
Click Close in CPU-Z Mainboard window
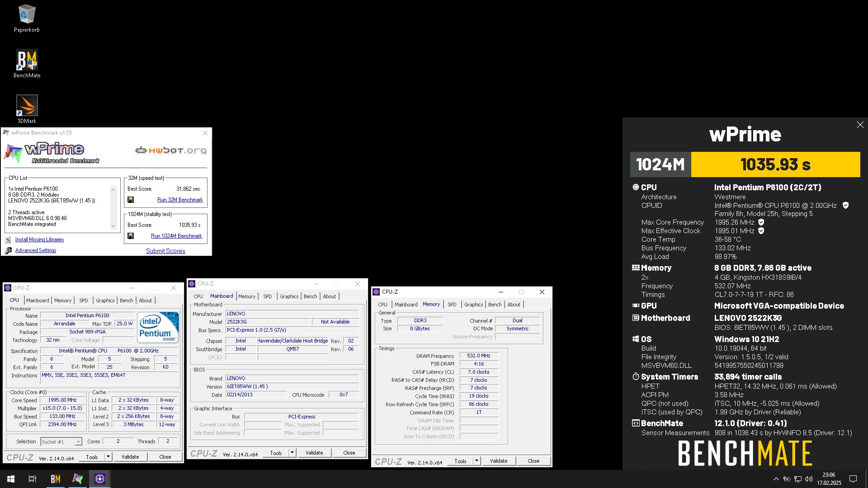[x=349, y=453]
